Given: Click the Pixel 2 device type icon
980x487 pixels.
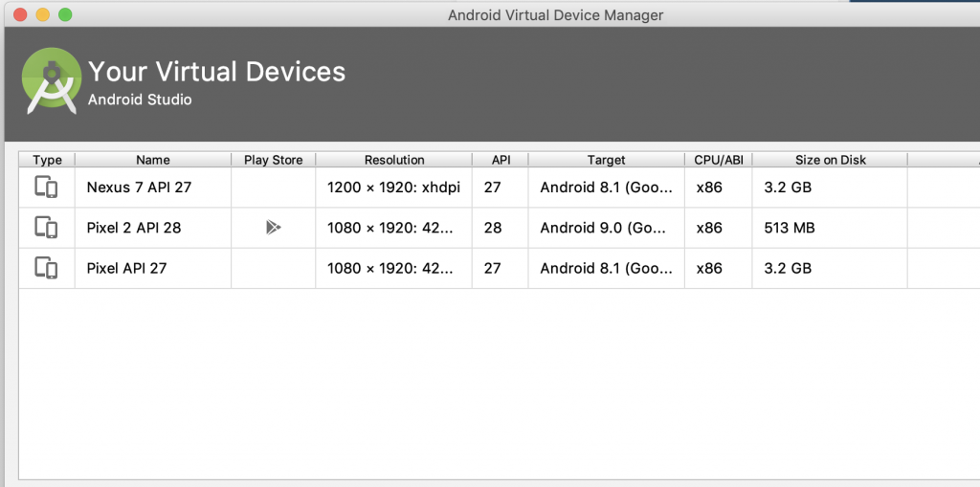Looking at the screenshot, I should click(46, 228).
